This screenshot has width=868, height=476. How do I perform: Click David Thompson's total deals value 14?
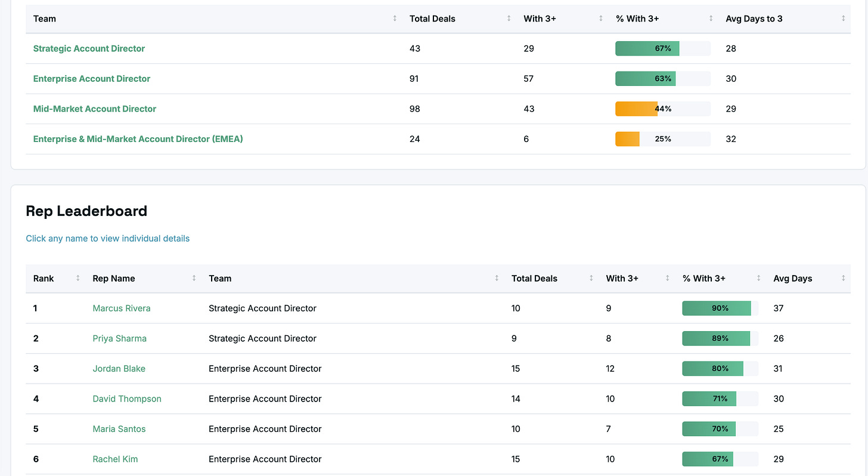[x=516, y=398]
